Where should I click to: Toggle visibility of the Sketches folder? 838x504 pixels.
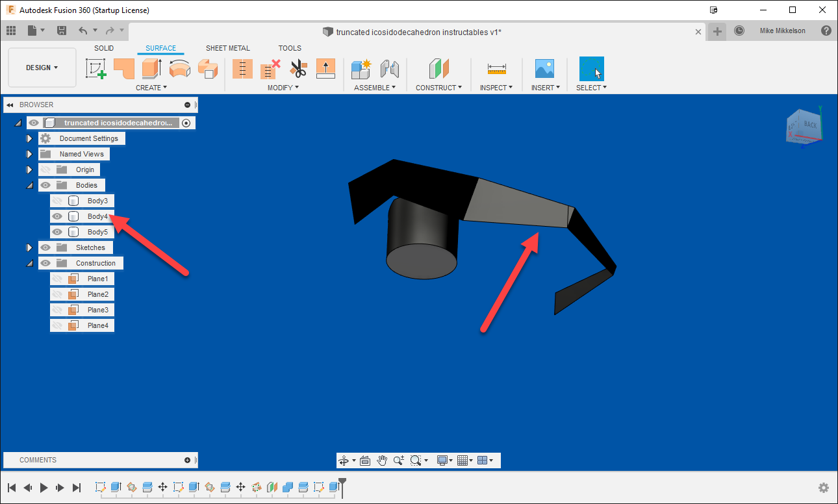(45, 247)
